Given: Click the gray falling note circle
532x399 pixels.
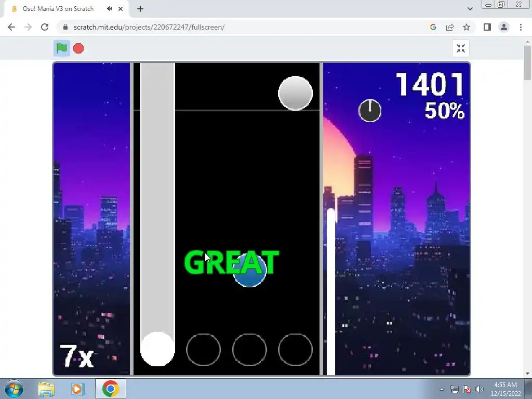Looking at the screenshot, I should [295, 93].
